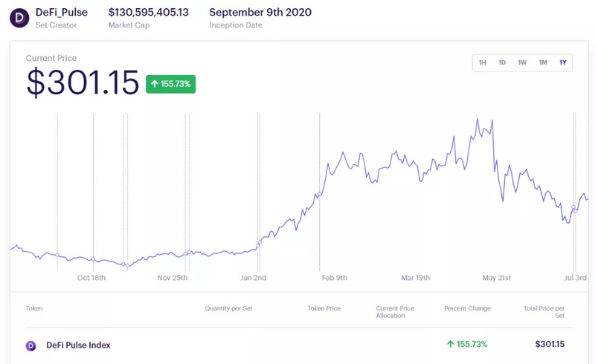Select the 1D time range tab

click(x=502, y=62)
